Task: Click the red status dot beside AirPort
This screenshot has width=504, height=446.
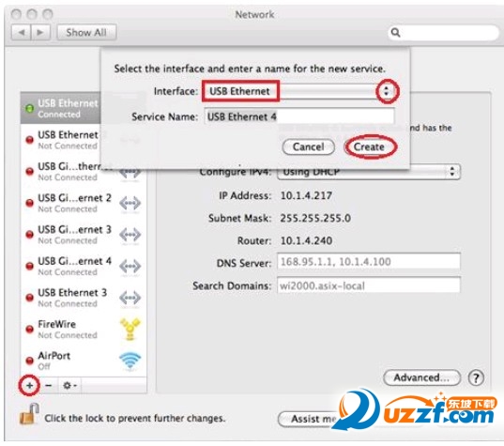Action: 30,361
